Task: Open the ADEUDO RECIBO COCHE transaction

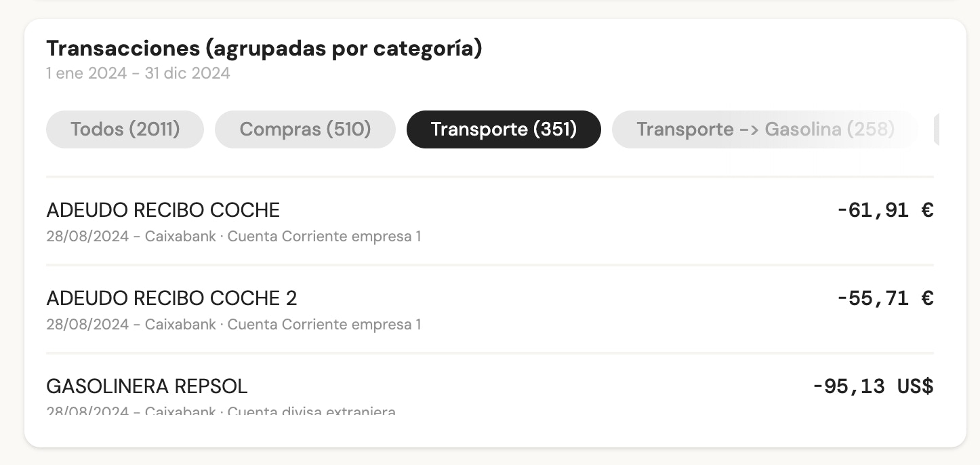Action: [163, 210]
